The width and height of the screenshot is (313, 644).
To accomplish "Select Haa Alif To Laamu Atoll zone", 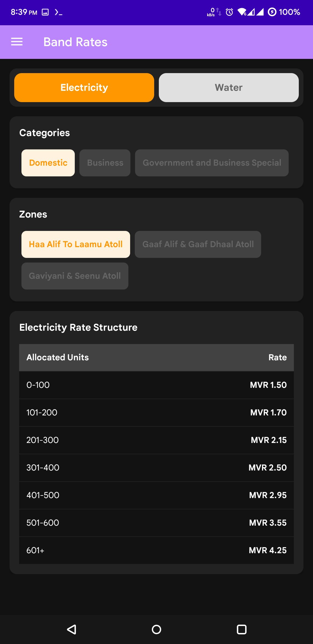I will click(x=76, y=244).
